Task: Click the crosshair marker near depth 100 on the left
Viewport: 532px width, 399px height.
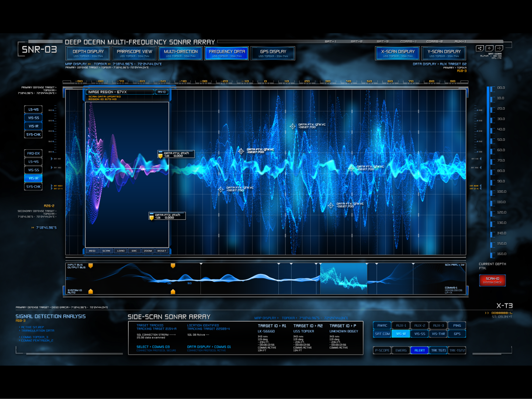Action: click(x=220, y=189)
